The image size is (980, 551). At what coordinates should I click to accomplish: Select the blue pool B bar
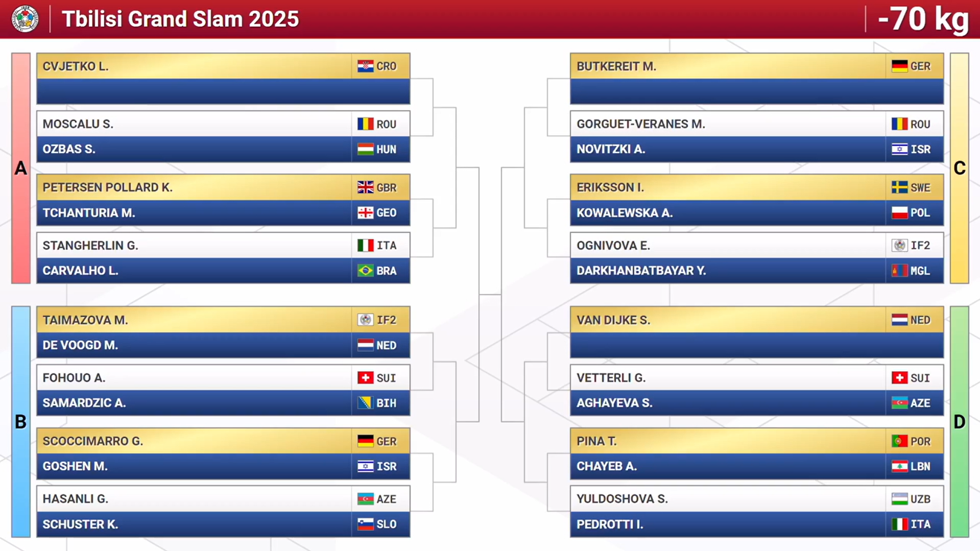21,422
